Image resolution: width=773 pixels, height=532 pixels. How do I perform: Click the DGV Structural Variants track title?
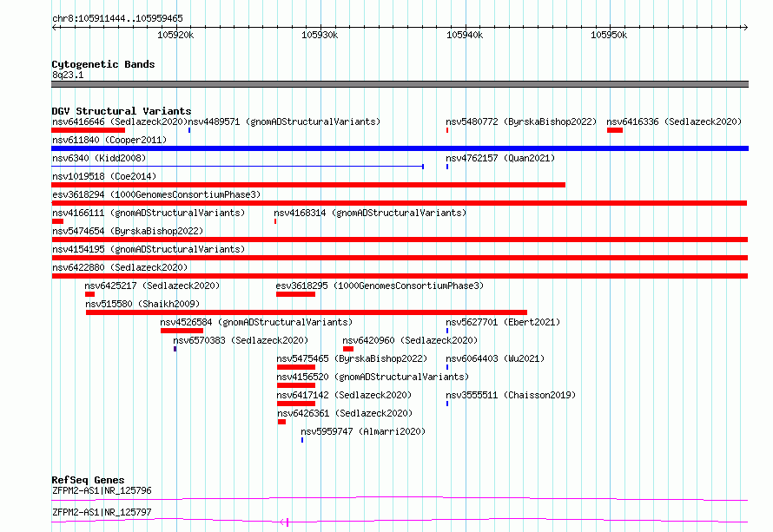[122, 111]
